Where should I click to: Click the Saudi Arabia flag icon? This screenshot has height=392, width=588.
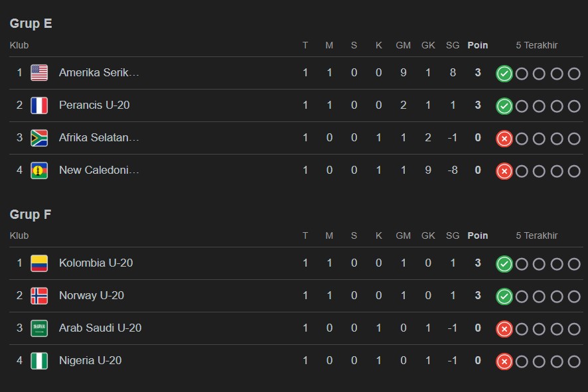(x=39, y=328)
